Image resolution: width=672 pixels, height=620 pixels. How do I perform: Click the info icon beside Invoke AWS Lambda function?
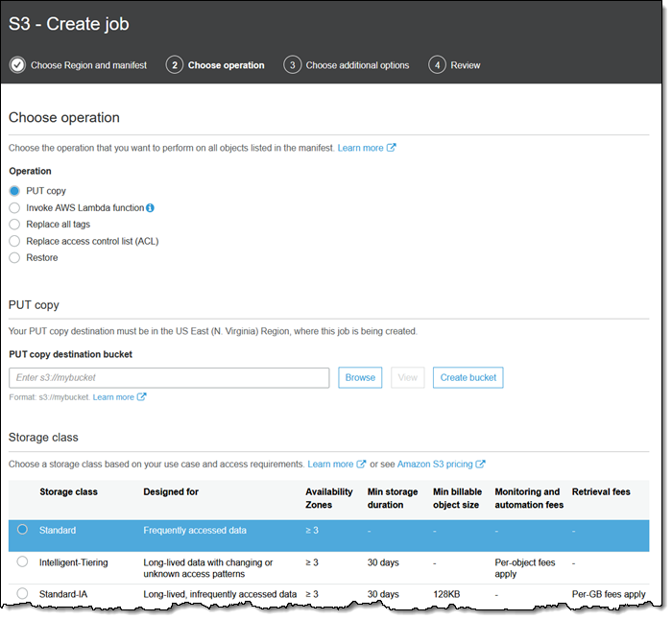click(x=151, y=207)
